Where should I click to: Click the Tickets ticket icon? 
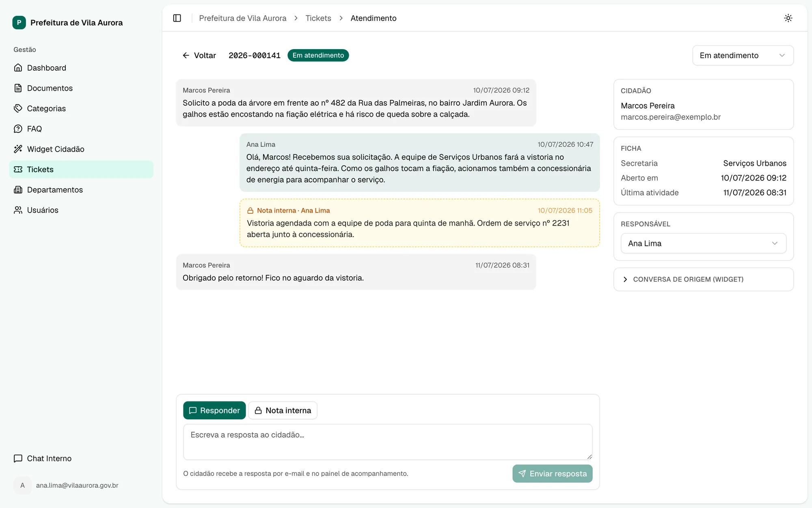(18, 169)
